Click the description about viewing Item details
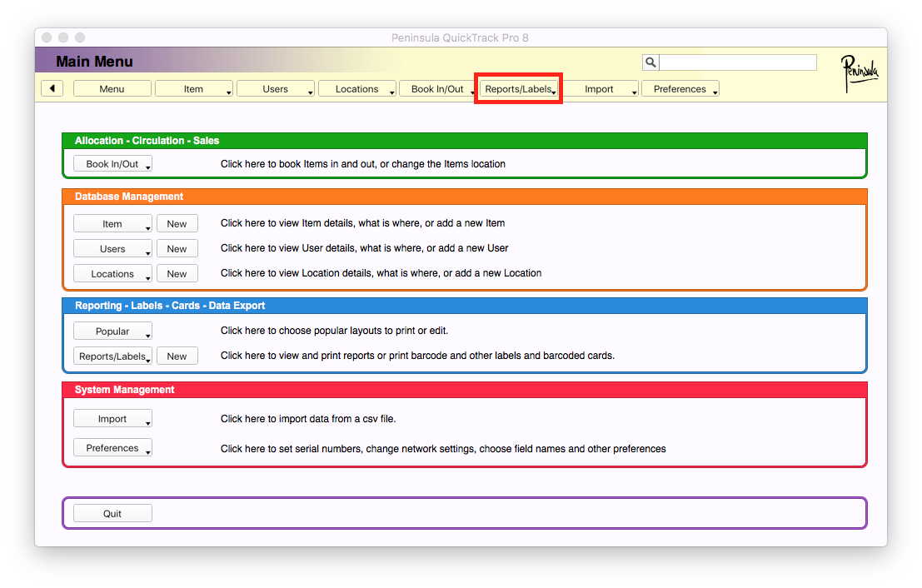Image resolution: width=922 pixels, height=588 pixels. (x=363, y=223)
